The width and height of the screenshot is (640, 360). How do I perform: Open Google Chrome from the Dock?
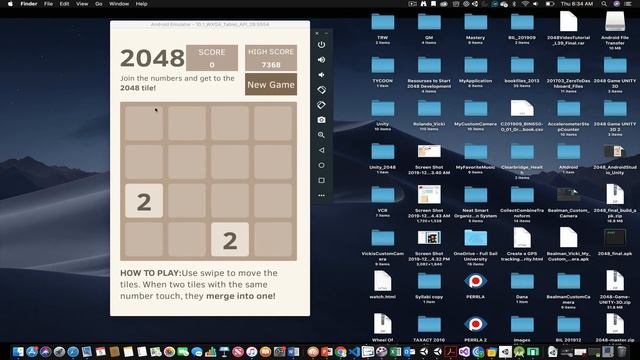(x=341, y=351)
